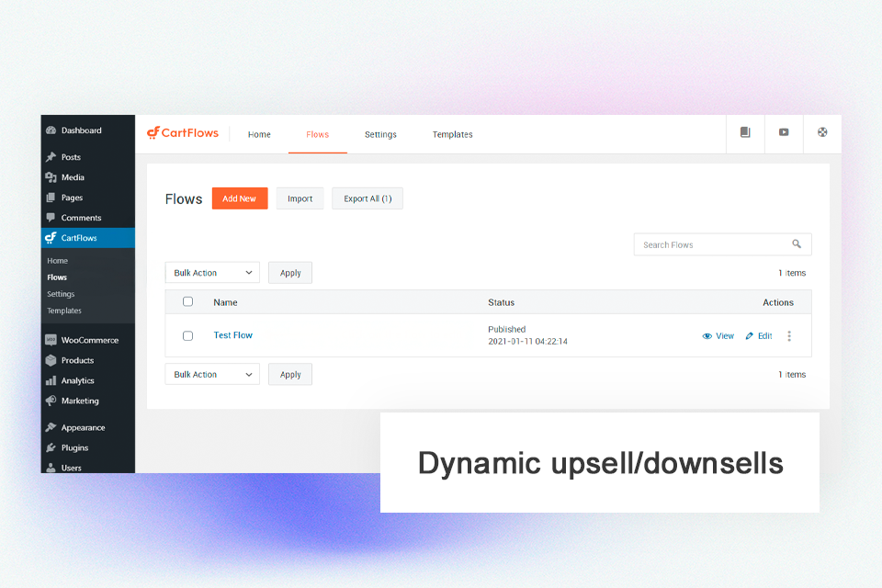This screenshot has width=882, height=588.
Task: Open Home under CartFlows sidebar submenu
Action: pyautogui.click(x=57, y=261)
